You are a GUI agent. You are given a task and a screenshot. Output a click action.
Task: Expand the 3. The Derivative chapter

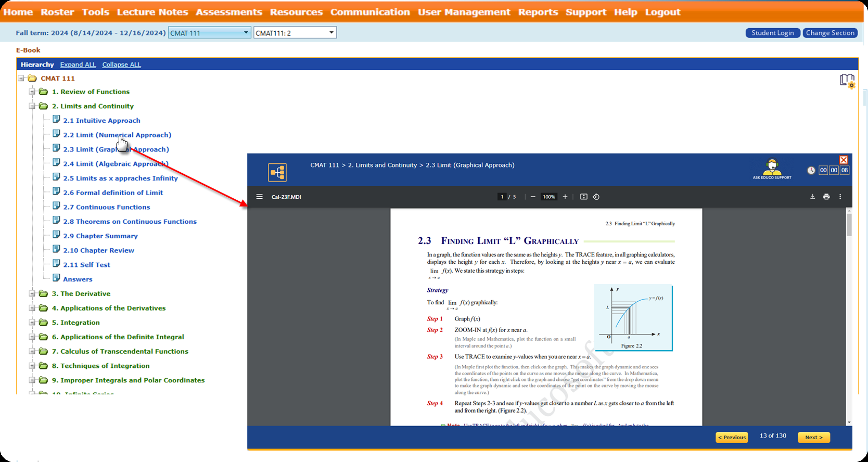[x=32, y=294]
